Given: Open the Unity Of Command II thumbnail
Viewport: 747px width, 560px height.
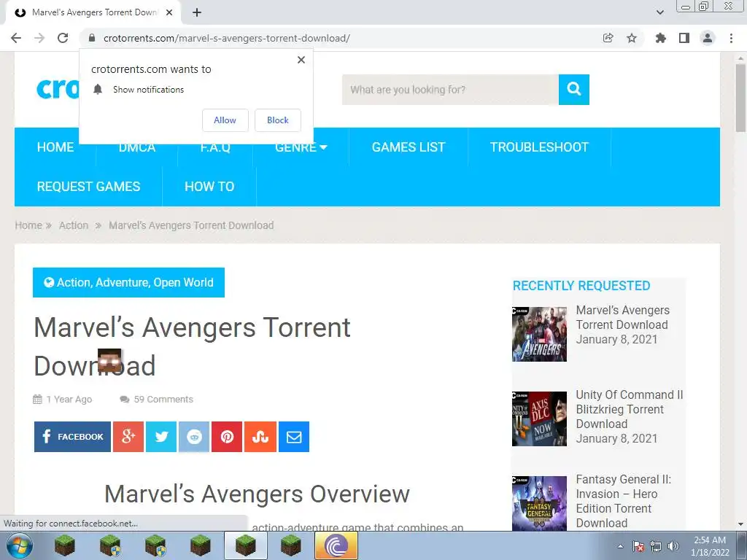Looking at the screenshot, I should click(x=539, y=419).
